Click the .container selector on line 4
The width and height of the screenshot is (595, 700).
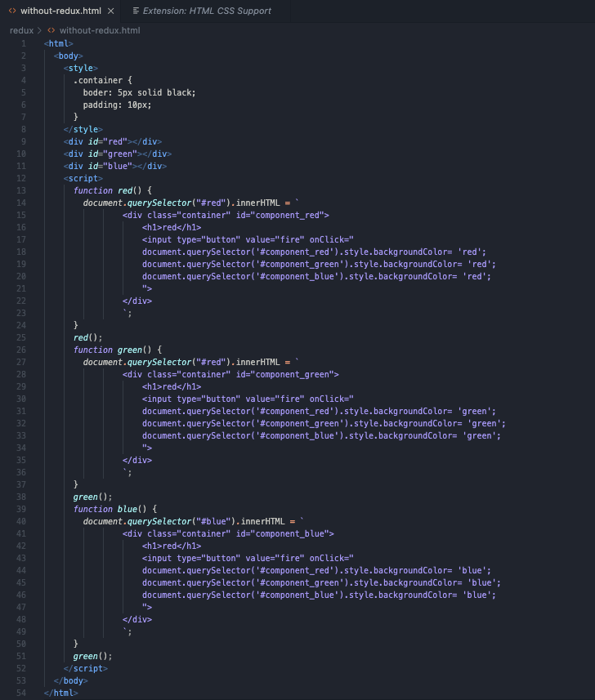click(x=98, y=80)
